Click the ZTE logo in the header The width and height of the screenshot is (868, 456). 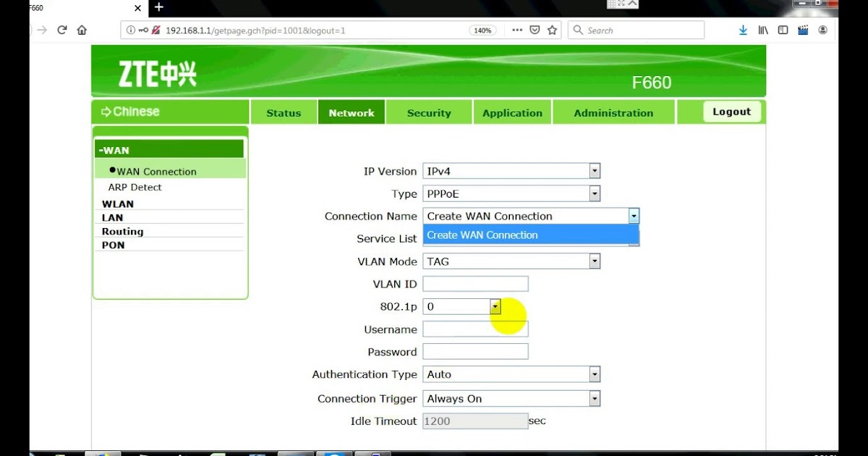click(157, 74)
